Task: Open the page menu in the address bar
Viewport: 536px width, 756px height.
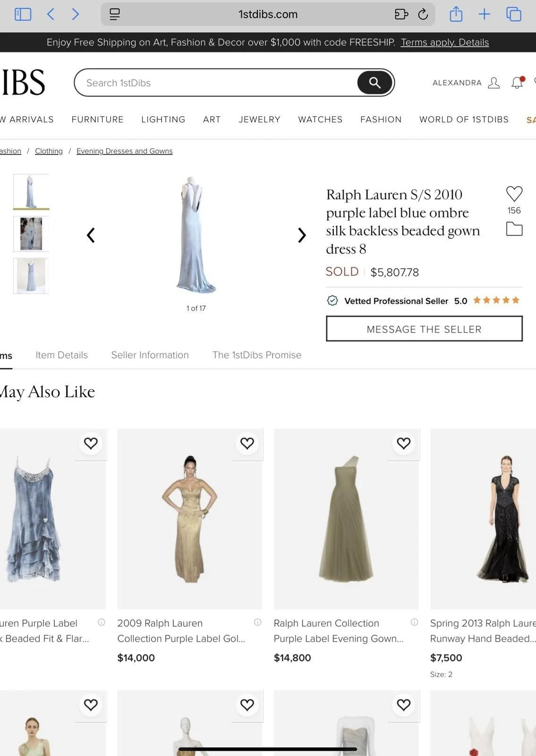Action: click(x=115, y=14)
